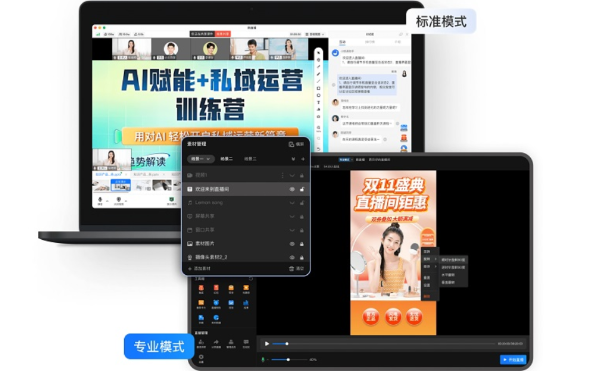Open the 场景一 scene dropdown
This screenshot has width=600, height=371.
(201, 159)
